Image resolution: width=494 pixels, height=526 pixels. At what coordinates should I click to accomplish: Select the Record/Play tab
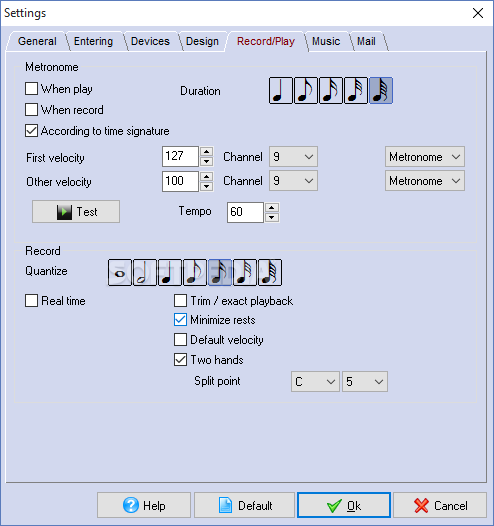click(x=266, y=41)
